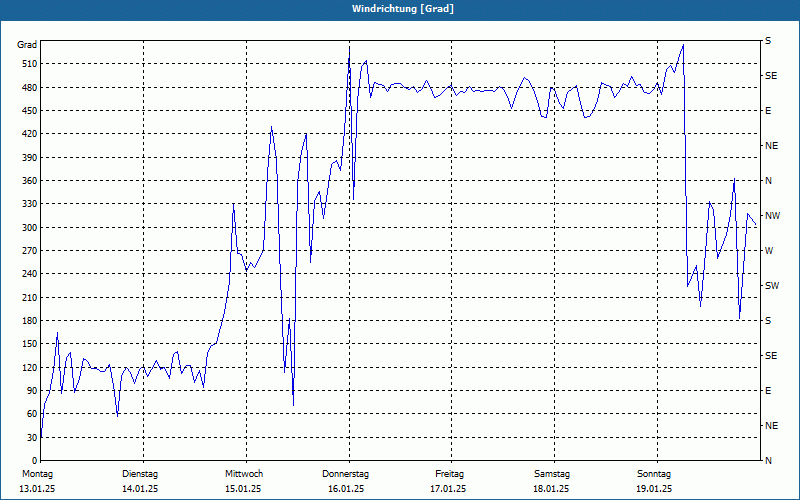Click the 'Montag' day label
Image resolution: width=800 pixels, height=500 pixels.
tap(37, 474)
